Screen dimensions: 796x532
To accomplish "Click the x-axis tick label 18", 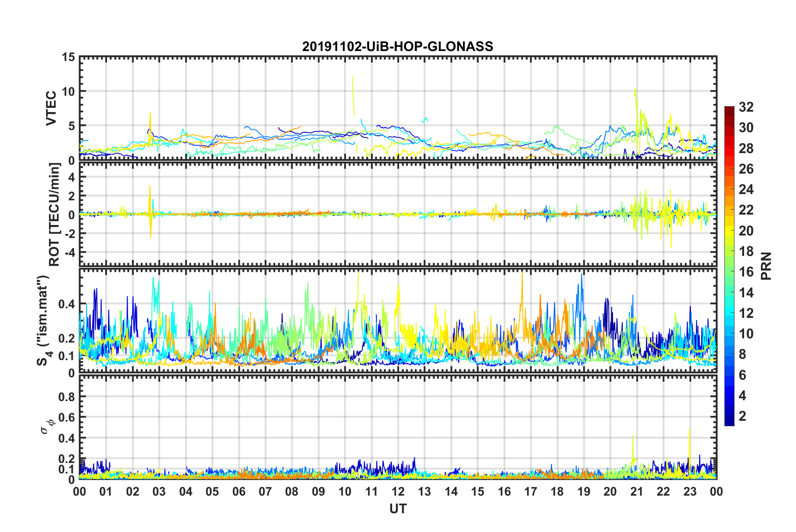I will point(557,491).
